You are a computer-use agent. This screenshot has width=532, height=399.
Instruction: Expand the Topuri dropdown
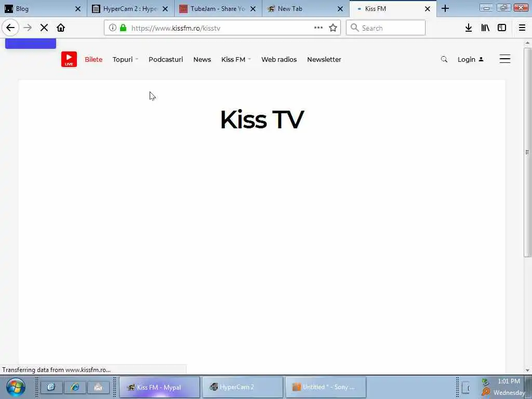coord(125,59)
